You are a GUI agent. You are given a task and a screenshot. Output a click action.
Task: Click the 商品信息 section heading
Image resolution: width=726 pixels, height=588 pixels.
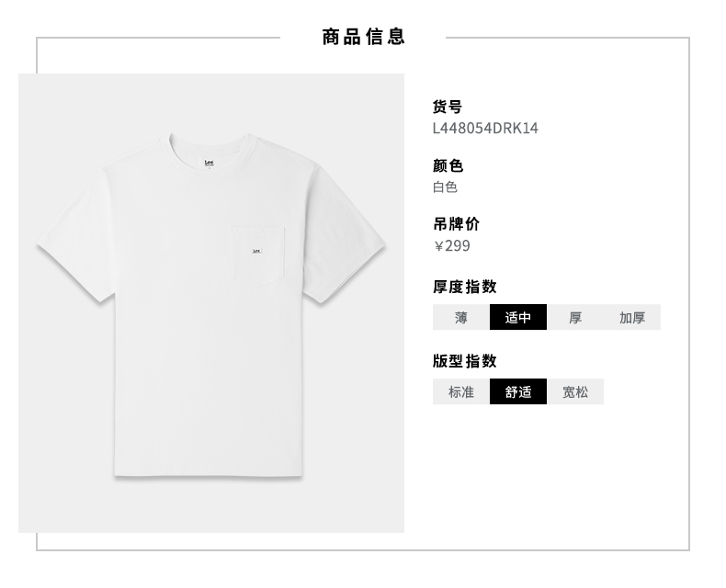(x=364, y=37)
